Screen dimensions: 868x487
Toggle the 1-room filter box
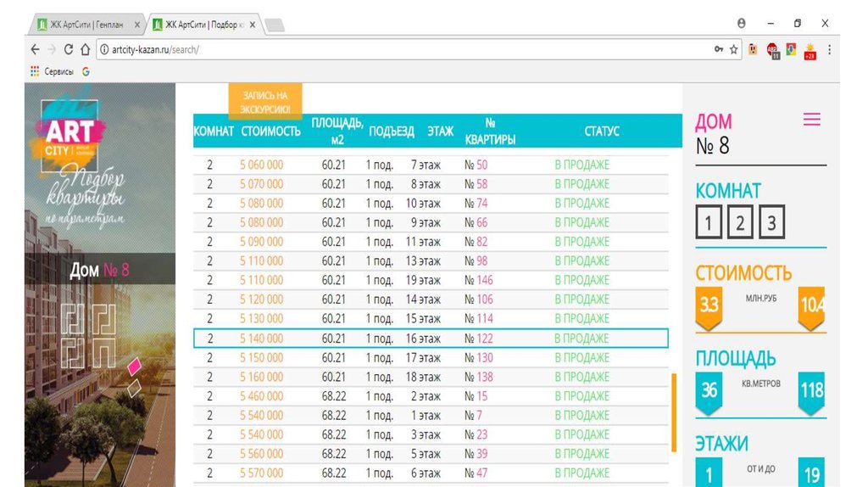pos(709,224)
